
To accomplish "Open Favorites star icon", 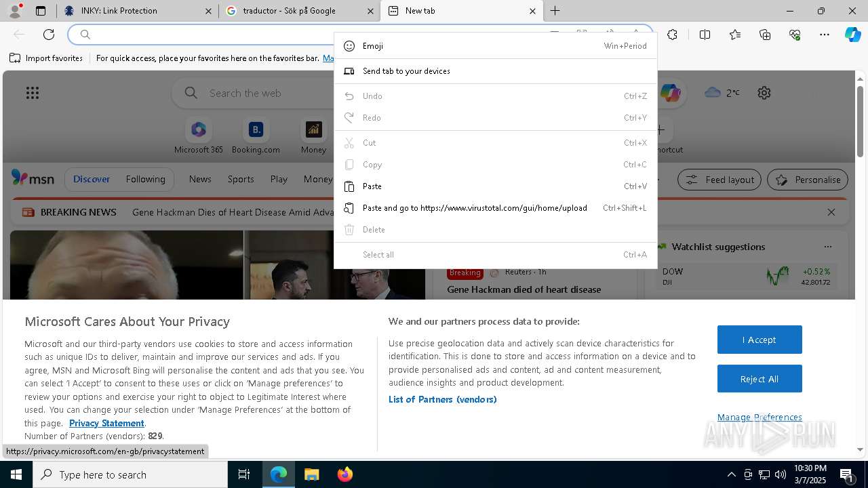I will [735, 35].
